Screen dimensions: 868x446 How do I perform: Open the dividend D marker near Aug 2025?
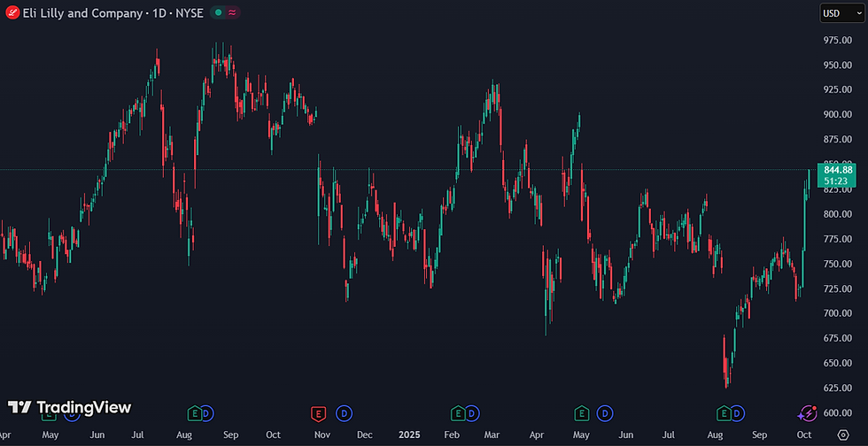(x=737, y=412)
